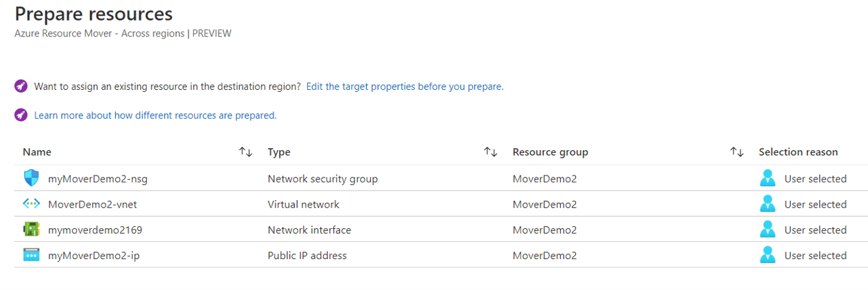
Task: Click user icon in MoverDemo2-vnet row
Action: pos(767,204)
